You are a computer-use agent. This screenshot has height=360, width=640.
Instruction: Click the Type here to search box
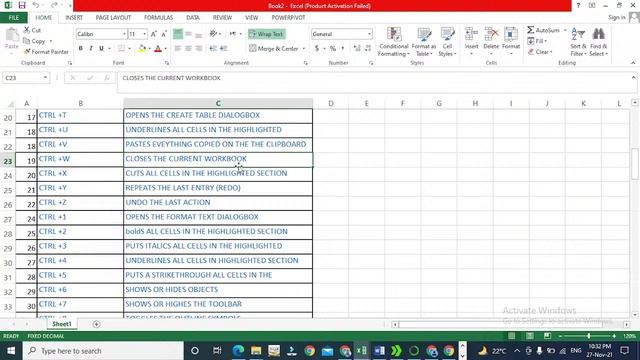[x=103, y=351]
